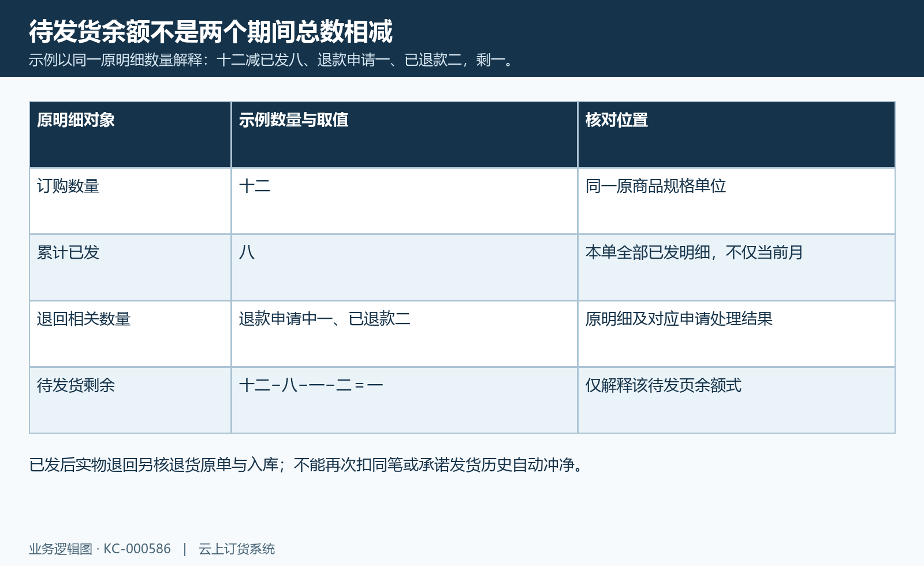Click the title 待发货余额不是两个期间总数相减
The image size is (924, 566).
(x=211, y=31)
